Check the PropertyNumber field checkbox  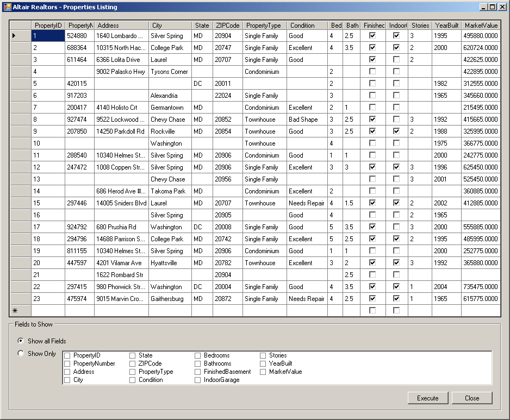coord(67,363)
